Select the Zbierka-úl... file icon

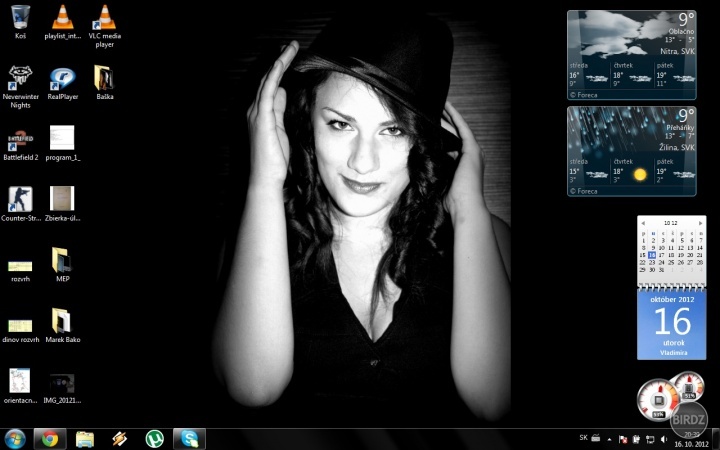click(x=62, y=204)
